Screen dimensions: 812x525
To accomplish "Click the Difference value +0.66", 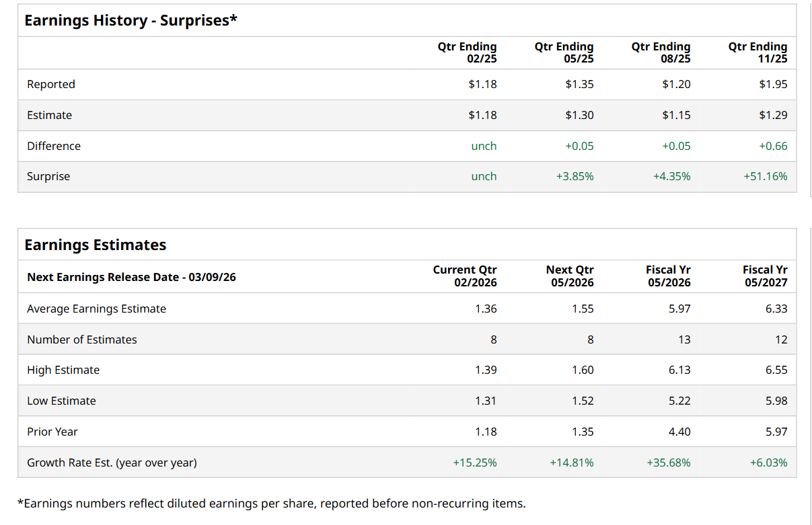I will click(773, 146).
